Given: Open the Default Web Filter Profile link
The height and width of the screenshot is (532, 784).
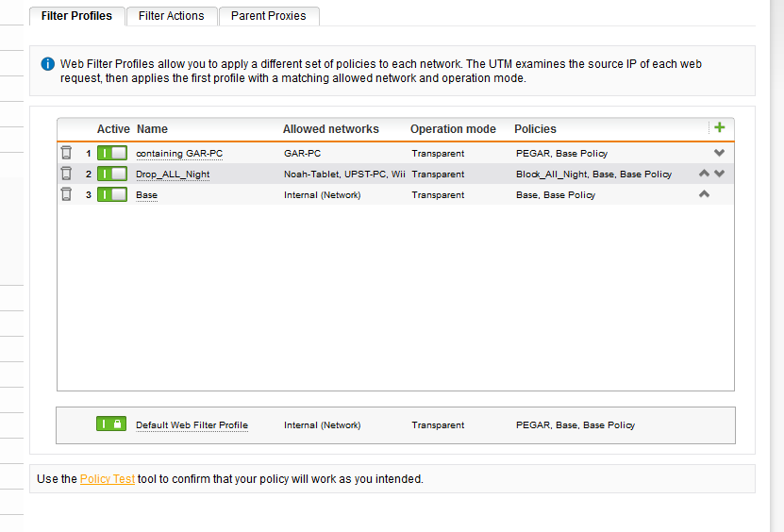Looking at the screenshot, I should 192,425.
